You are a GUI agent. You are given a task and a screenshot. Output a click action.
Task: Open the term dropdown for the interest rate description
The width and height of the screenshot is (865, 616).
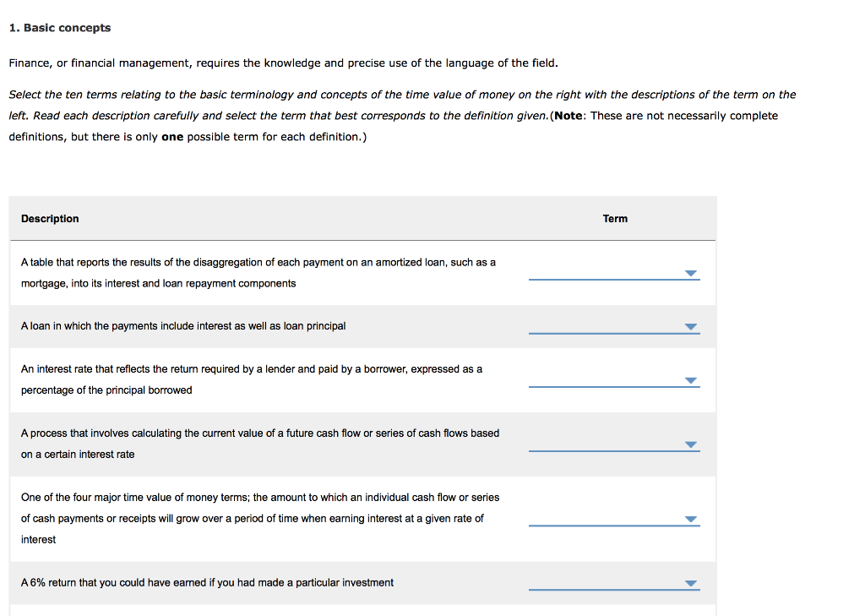click(x=691, y=380)
